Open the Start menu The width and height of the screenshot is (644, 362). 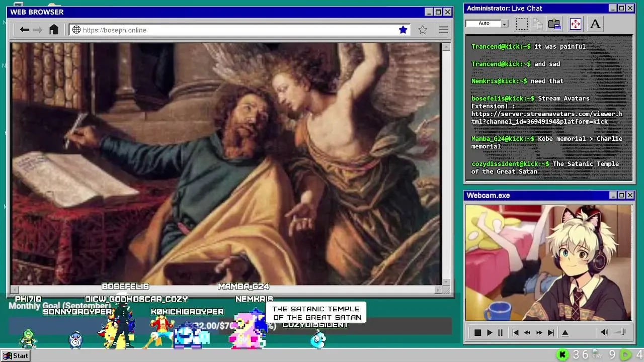(16, 355)
